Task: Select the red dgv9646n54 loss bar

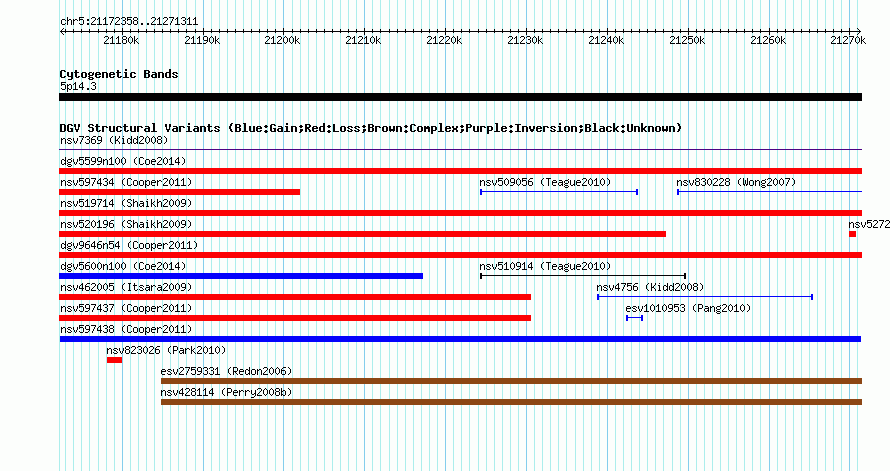Action: click(x=460, y=255)
